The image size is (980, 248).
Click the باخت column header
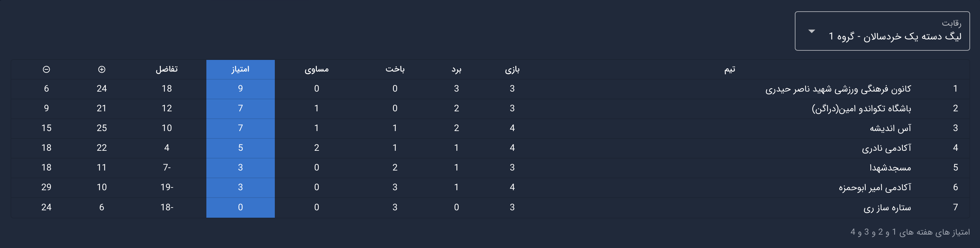tap(395, 69)
